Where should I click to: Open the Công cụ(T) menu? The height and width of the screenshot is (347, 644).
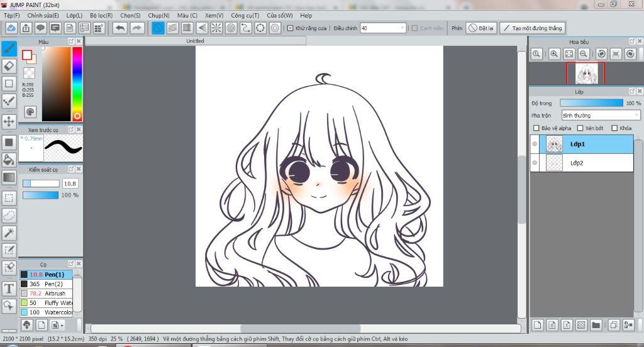point(245,15)
